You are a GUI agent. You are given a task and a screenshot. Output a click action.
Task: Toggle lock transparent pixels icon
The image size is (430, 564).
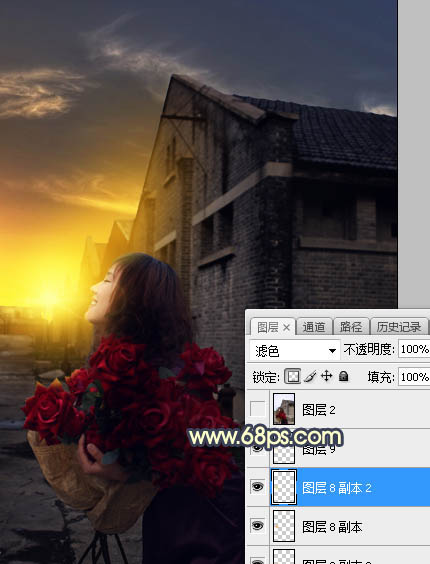tap(292, 377)
